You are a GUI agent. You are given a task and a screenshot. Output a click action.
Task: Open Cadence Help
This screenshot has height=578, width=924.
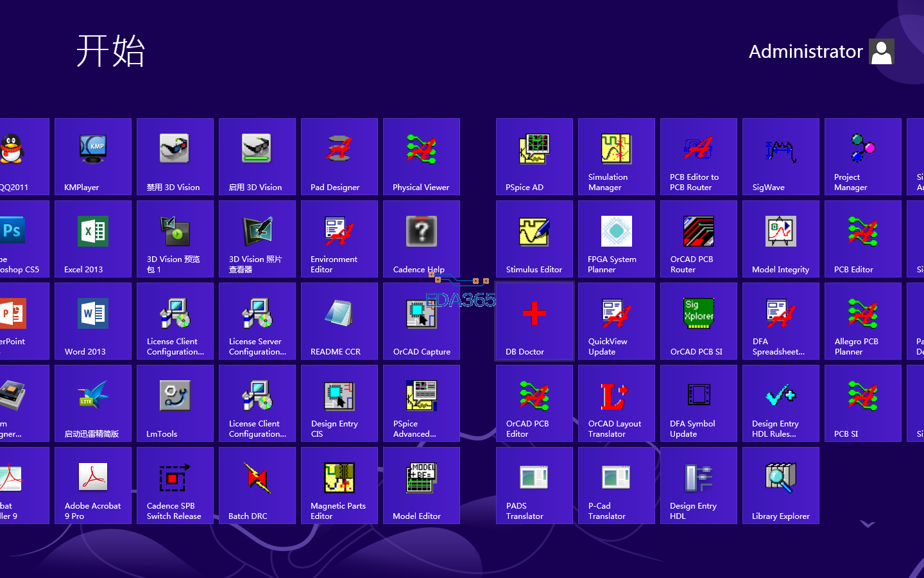coord(422,239)
